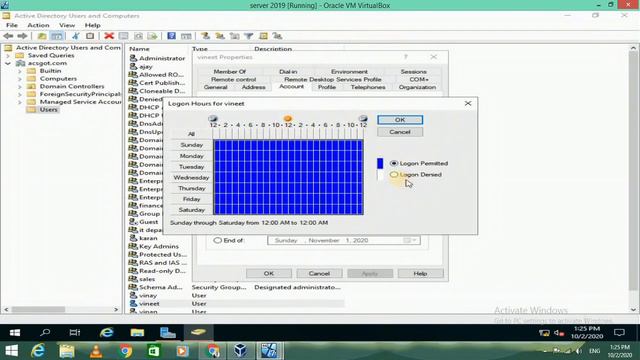Select the End of account expiry radio button
The height and width of the screenshot is (360, 640).
coord(218,240)
